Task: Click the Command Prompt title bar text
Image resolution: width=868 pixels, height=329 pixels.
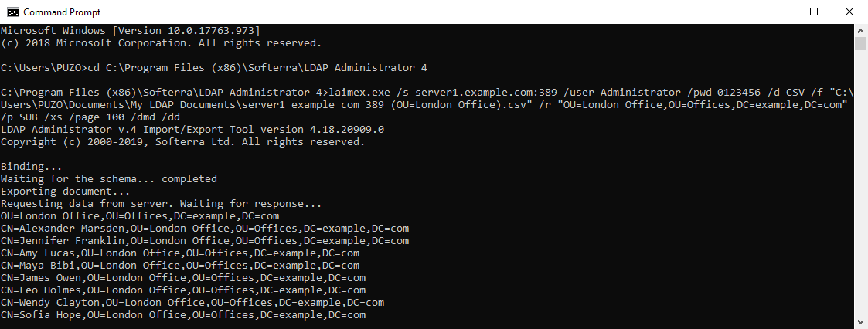Action: tap(61, 12)
